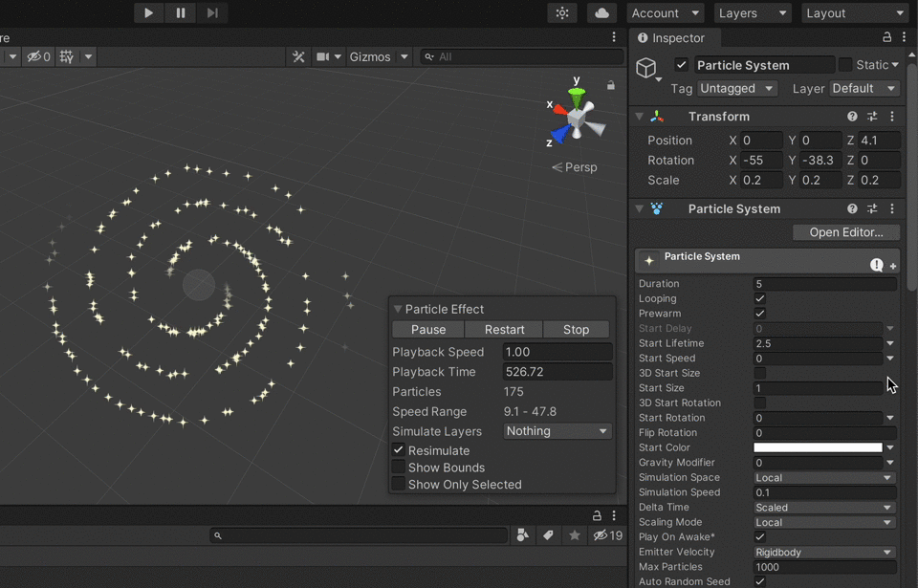Open the Collab sun-shaped icon
Image resolution: width=918 pixels, height=588 pixels.
coord(562,12)
